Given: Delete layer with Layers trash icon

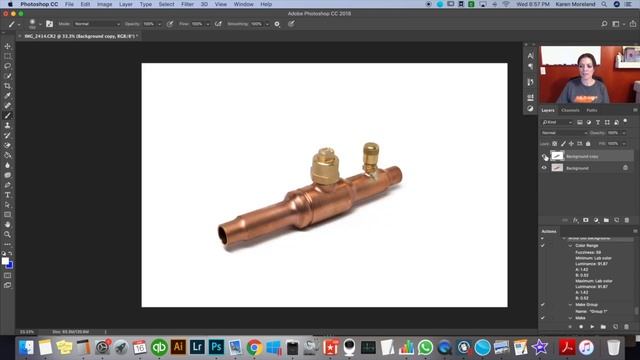Looking at the screenshot, I should [627, 220].
